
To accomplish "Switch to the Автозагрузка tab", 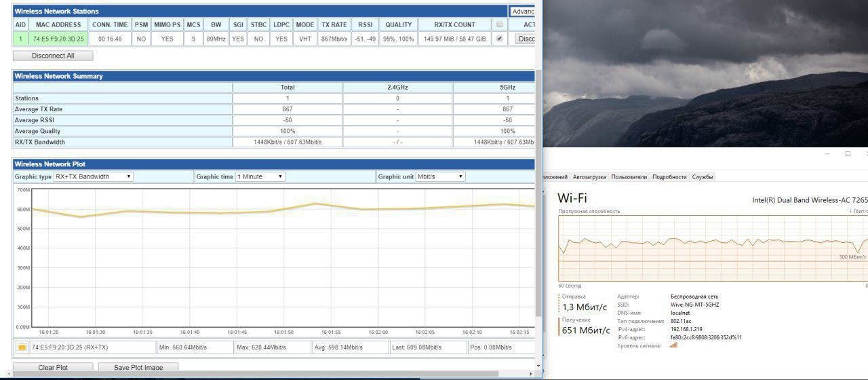I will (589, 177).
